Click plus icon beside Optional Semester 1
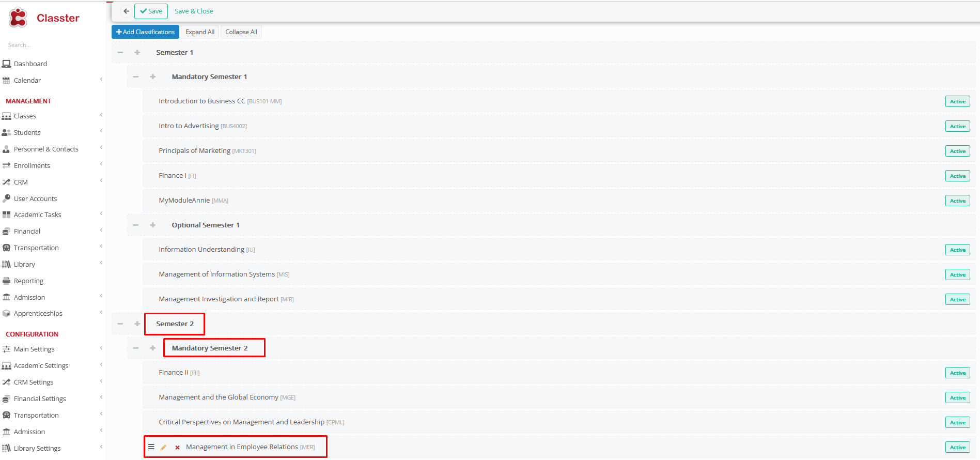Image resolution: width=980 pixels, height=460 pixels. click(x=152, y=225)
